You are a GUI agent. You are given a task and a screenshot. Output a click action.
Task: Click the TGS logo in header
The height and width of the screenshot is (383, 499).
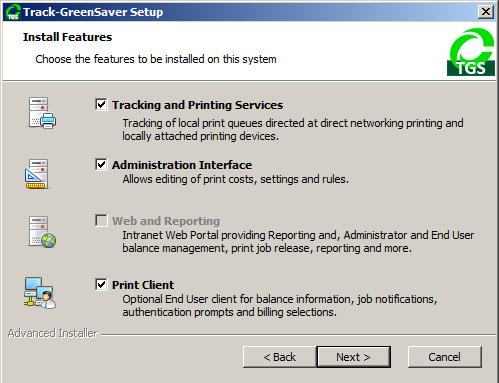click(471, 52)
